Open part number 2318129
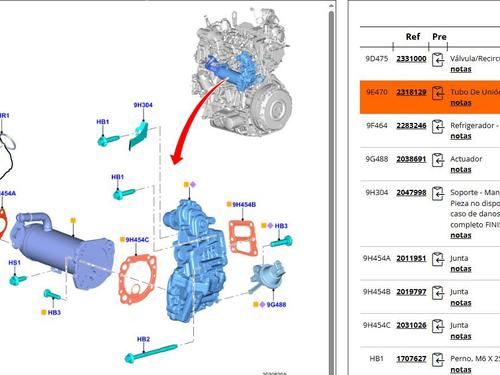Image resolution: width=500 pixels, height=375 pixels. [x=411, y=92]
